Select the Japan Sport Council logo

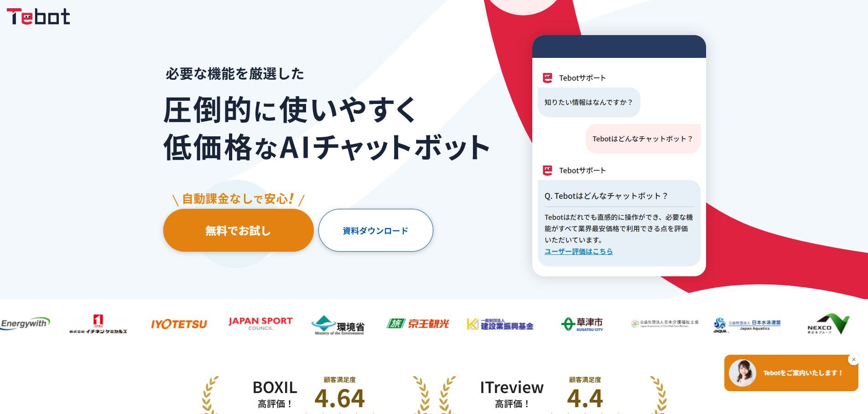click(x=260, y=324)
